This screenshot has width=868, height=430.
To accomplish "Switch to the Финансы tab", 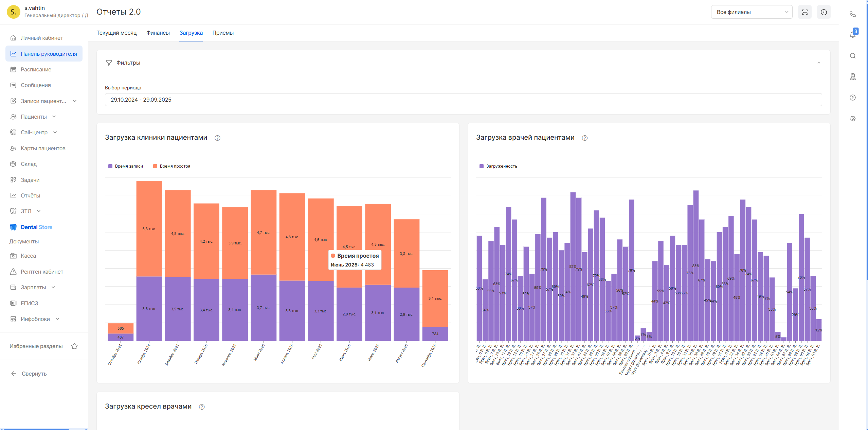I will click(x=158, y=33).
